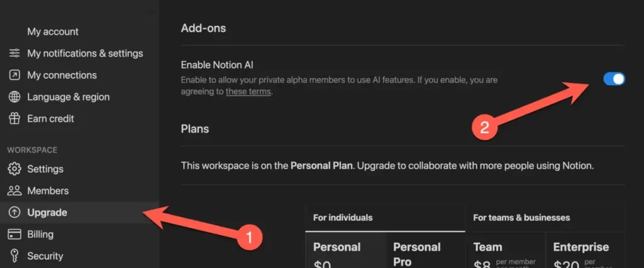The height and width of the screenshot is (268, 644).
Task: Click the up-arrow circle icon for Upgrade
Action: pos(14,213)
